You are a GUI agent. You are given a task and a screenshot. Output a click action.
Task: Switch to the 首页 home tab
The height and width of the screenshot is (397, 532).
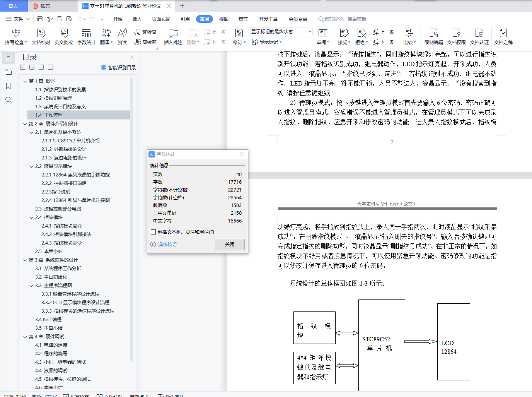(14, 6)
